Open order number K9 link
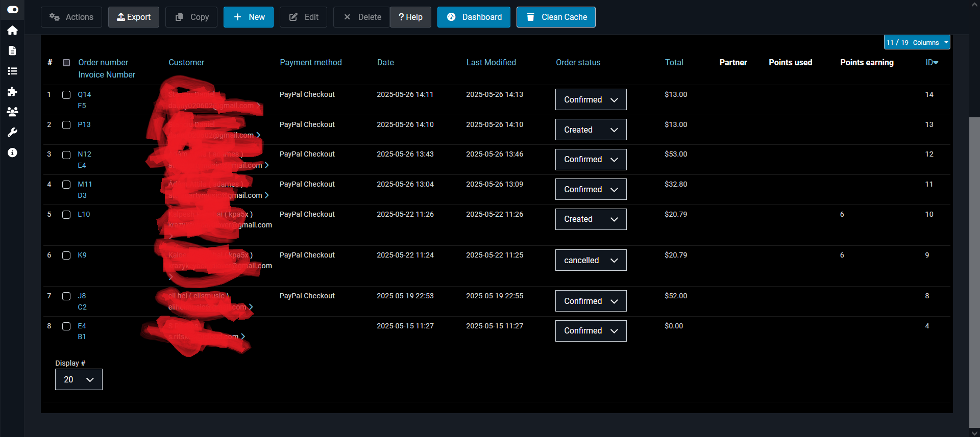Image resolution: width=980 pixels, height=437 pixels. tap(82, 255)
